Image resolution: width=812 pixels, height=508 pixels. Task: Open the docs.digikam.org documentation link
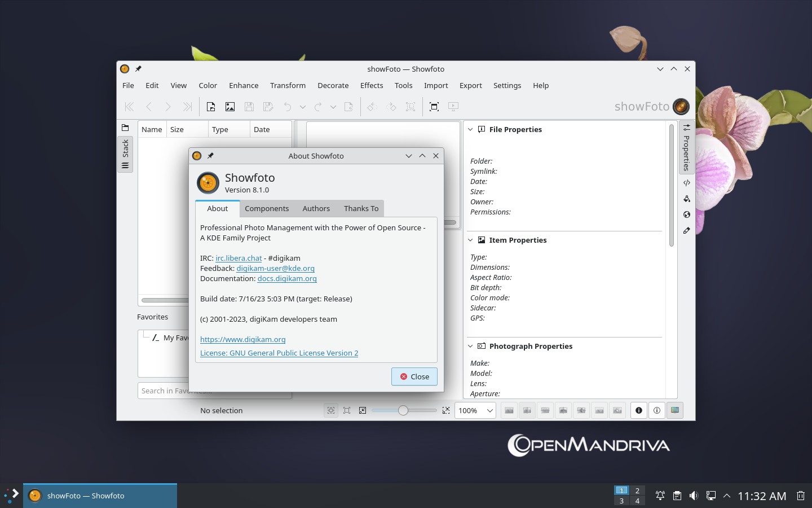point(287,278)
